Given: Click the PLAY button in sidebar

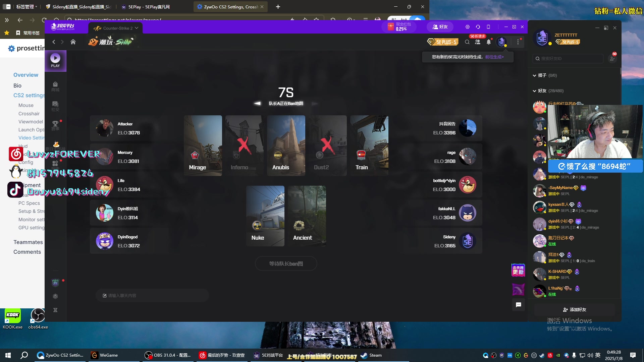Looking at the screenshot, I should tap(55, 61).
